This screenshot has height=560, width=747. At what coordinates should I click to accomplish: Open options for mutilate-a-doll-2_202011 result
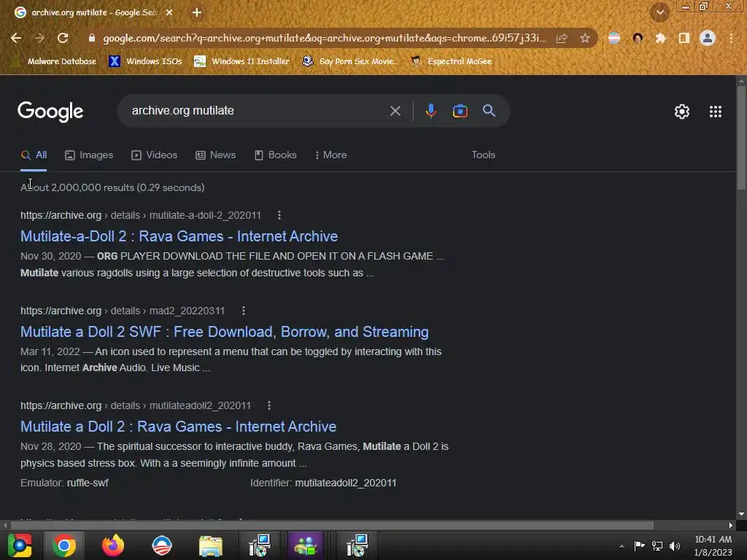pos(279,215)
